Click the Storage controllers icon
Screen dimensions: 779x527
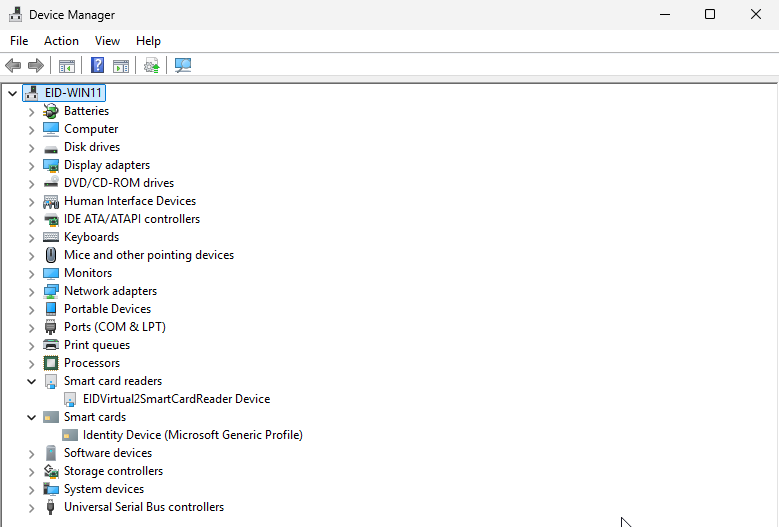point(51,471)
